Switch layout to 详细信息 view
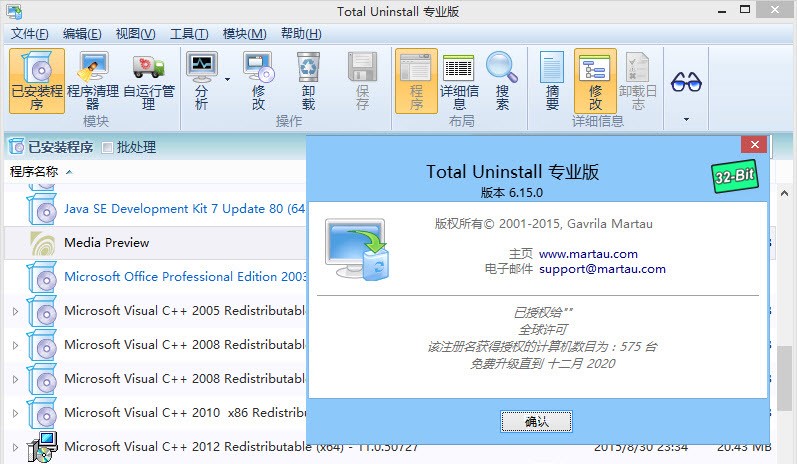This screenshot has height=464, width=797. coord(459,81)
